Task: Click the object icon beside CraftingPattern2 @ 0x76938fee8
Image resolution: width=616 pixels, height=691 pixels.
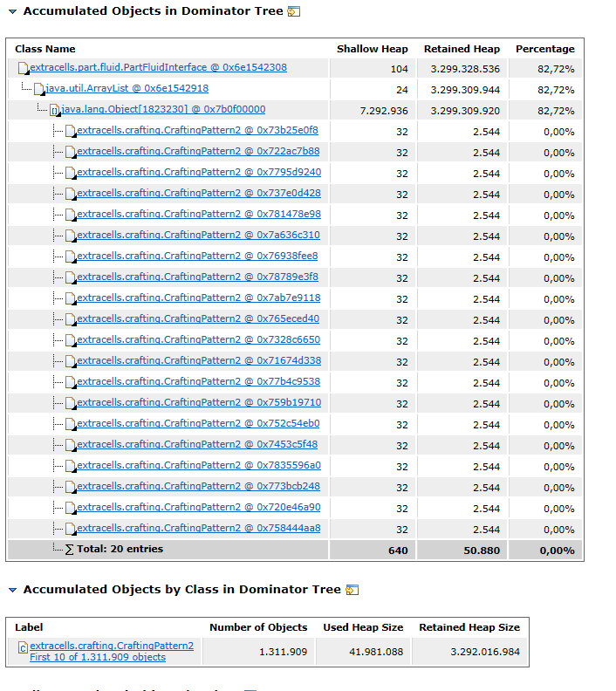Action: click(x=71, y=257)
